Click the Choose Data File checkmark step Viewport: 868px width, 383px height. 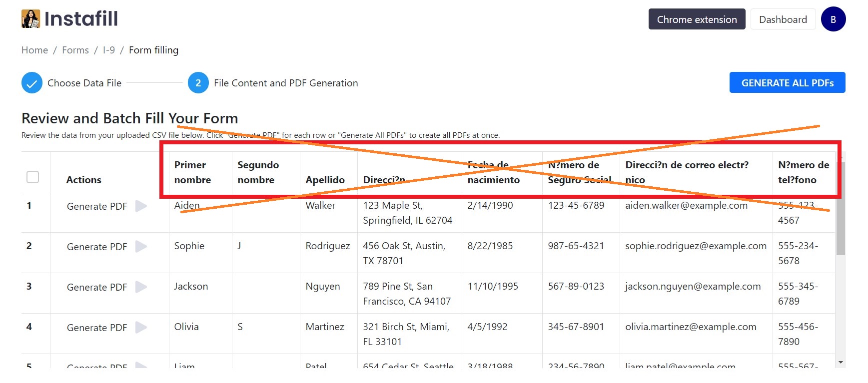(31, 83)
